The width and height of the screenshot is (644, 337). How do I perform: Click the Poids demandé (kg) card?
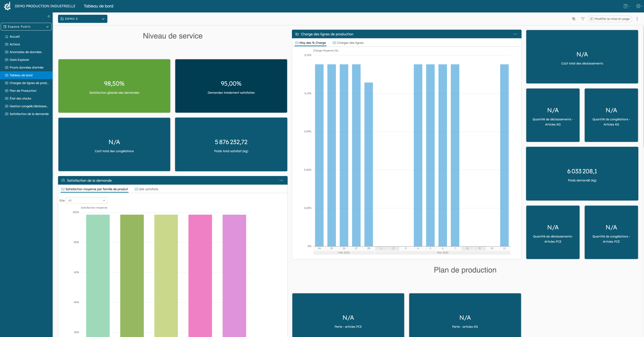582,174
